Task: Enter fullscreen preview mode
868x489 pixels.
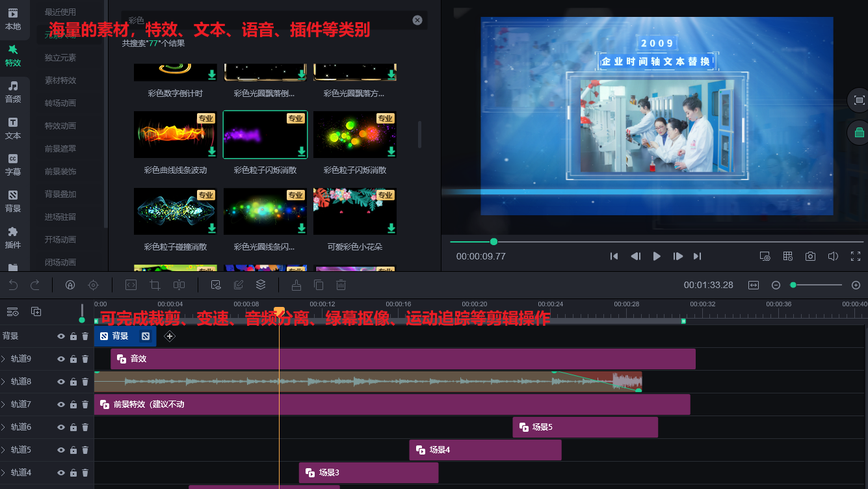Action: point(856,256)
